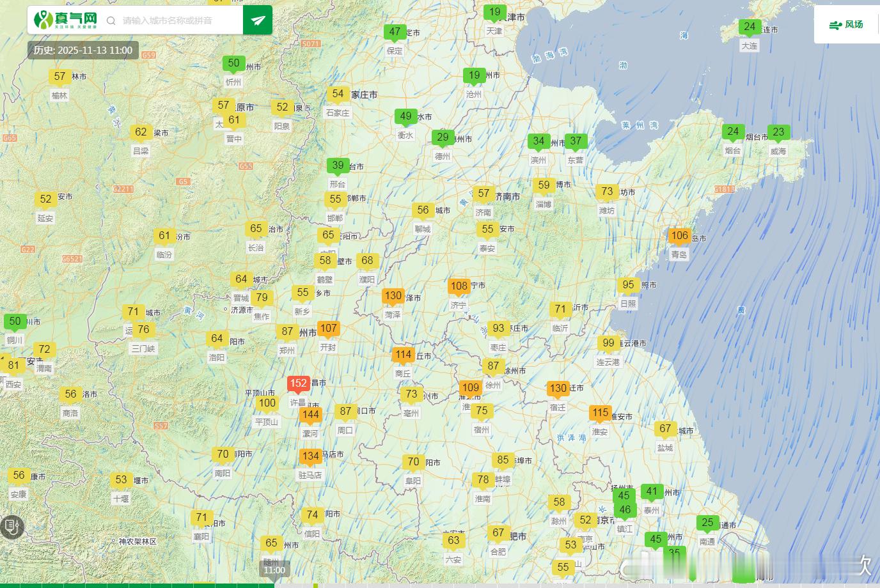Select the 邢台 AQI marker 39
The width and height of the screenshot is (880, 588).
(338, 165)
